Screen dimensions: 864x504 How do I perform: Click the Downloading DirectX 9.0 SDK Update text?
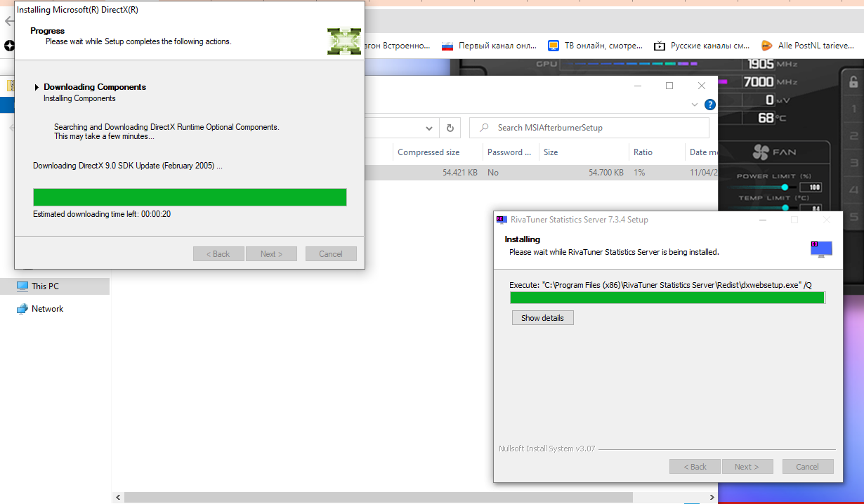(x=128, y=166)
